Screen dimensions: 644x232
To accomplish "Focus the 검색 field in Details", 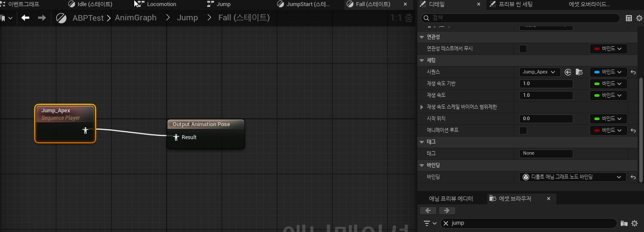I will pyautogui.click(x=520, y=18).
